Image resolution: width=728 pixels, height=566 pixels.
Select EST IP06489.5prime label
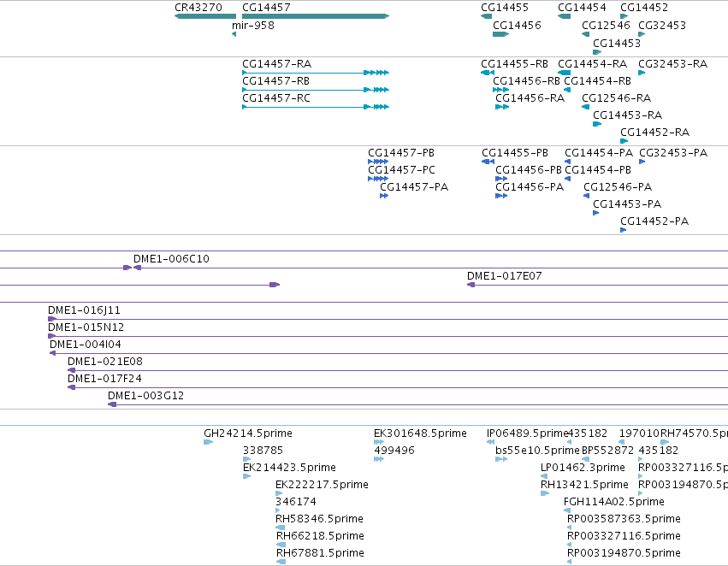pos(528,433)
